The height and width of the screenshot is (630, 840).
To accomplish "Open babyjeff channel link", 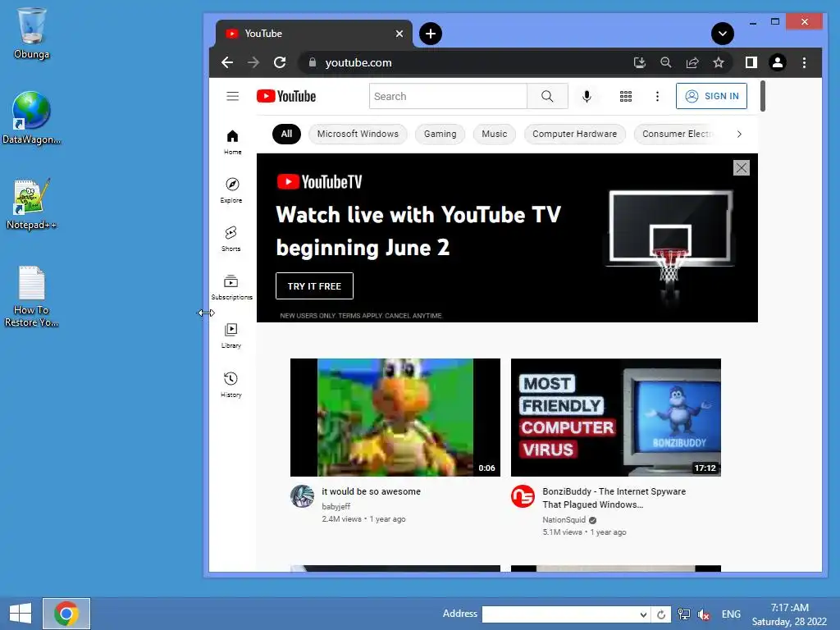I will 336,506.
